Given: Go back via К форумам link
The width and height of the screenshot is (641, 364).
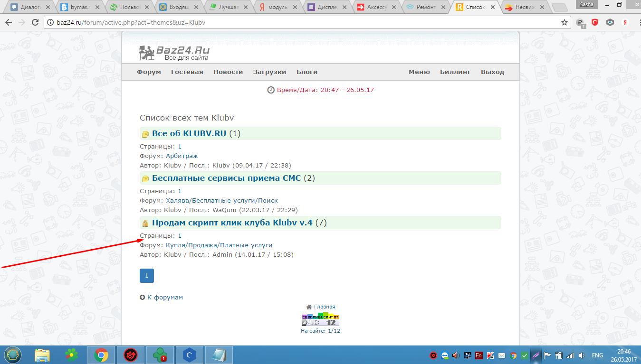Looking at the screenshot, I should click(x=164, y=297).
